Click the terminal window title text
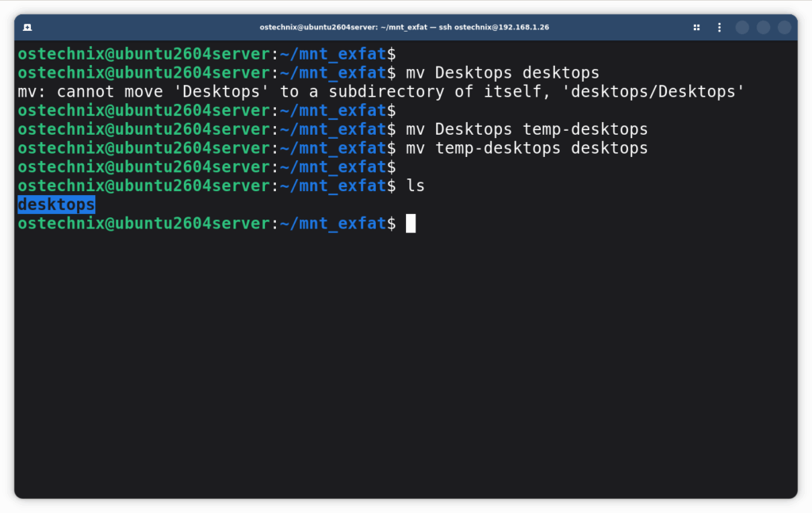Viewport: 812px width, 513px height. 404,28
